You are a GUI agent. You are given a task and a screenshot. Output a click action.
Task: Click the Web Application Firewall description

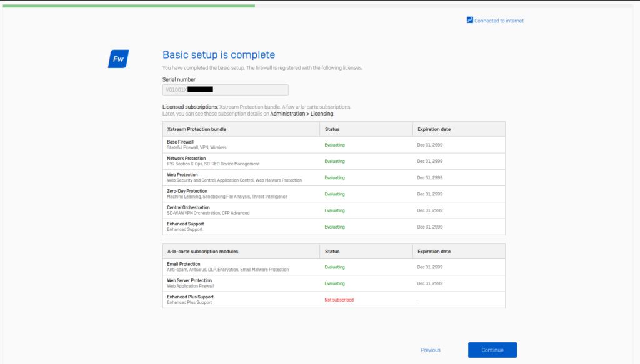(x=190, y=286)
